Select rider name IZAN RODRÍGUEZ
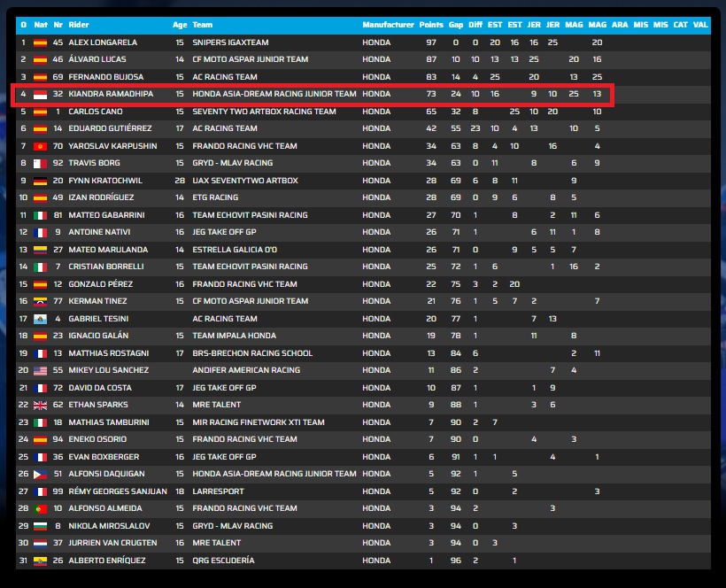The image size is (726, 588). [102, 197]
